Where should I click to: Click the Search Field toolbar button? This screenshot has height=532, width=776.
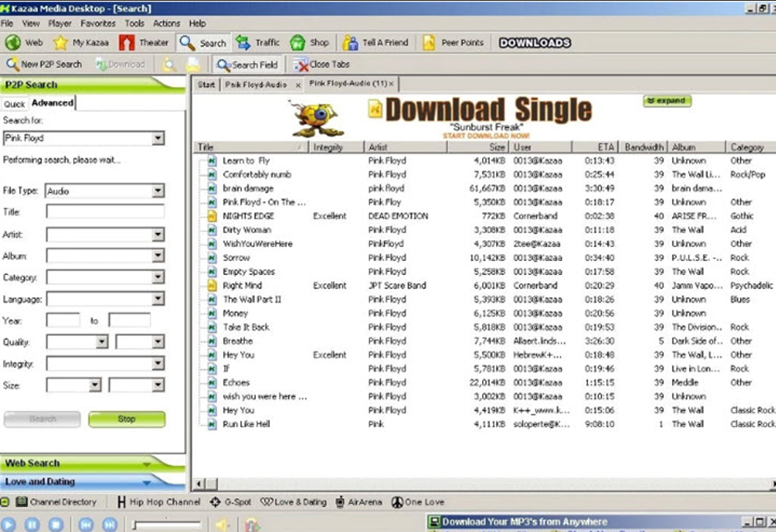click(x=247, y=64)
